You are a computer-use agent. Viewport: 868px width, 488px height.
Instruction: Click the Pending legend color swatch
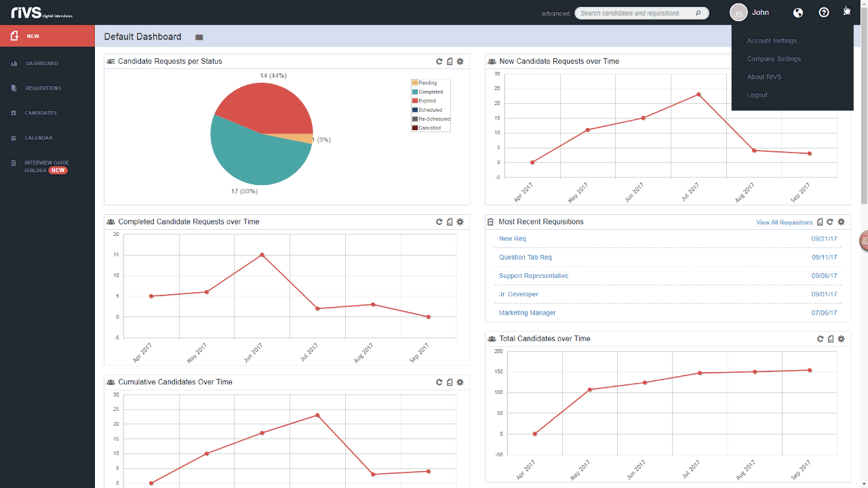click(415, 83)
